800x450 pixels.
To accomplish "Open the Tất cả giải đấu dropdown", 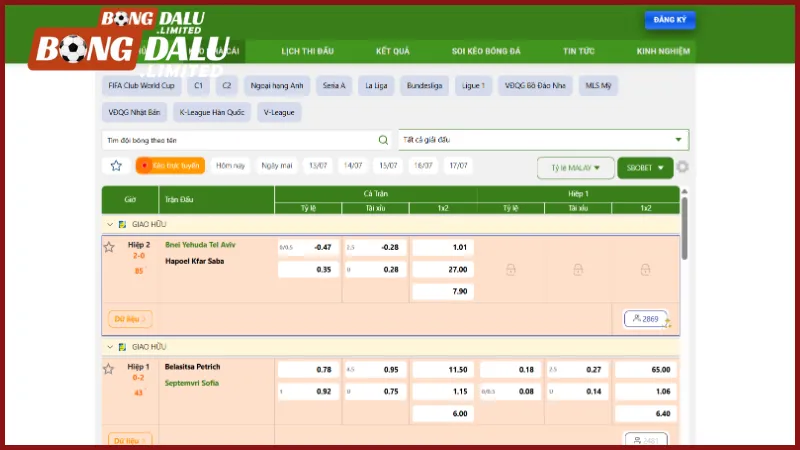I will 543,140.
